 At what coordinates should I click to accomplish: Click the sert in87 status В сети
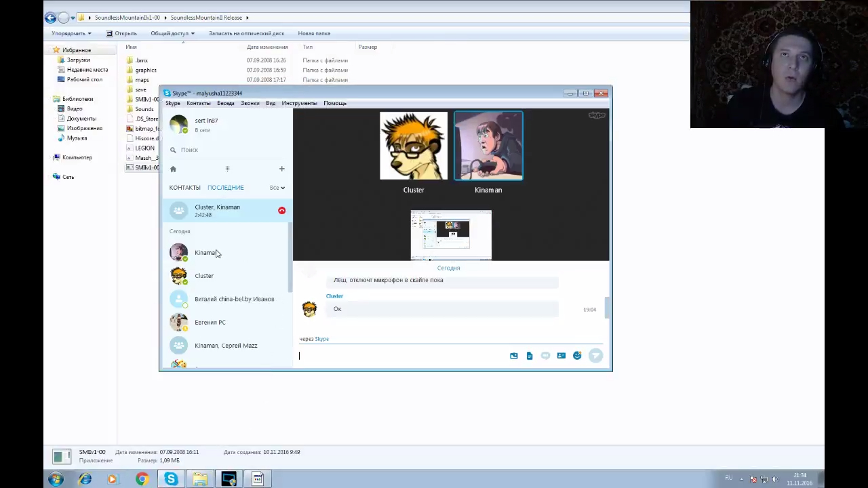[x=203, y=130]
